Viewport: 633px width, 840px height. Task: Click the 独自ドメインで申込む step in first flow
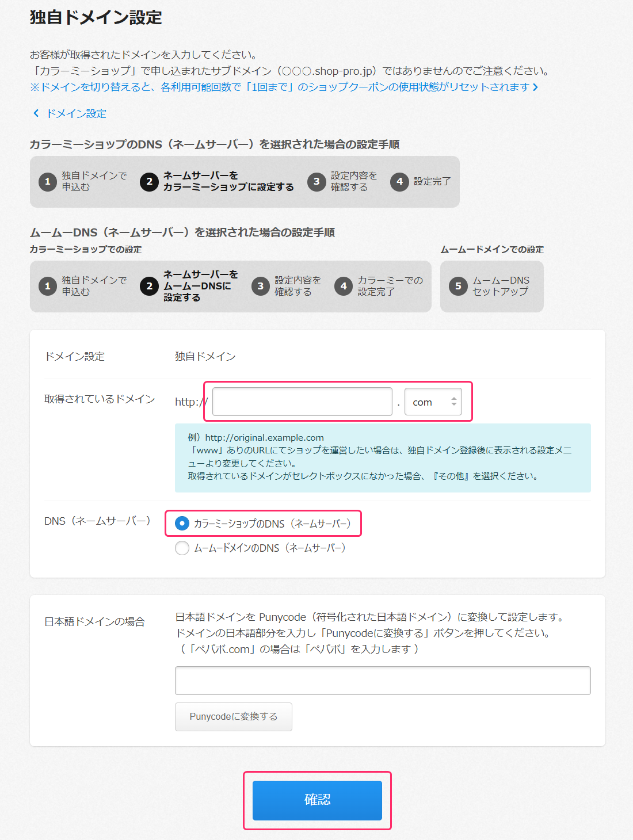coord(94,181)
